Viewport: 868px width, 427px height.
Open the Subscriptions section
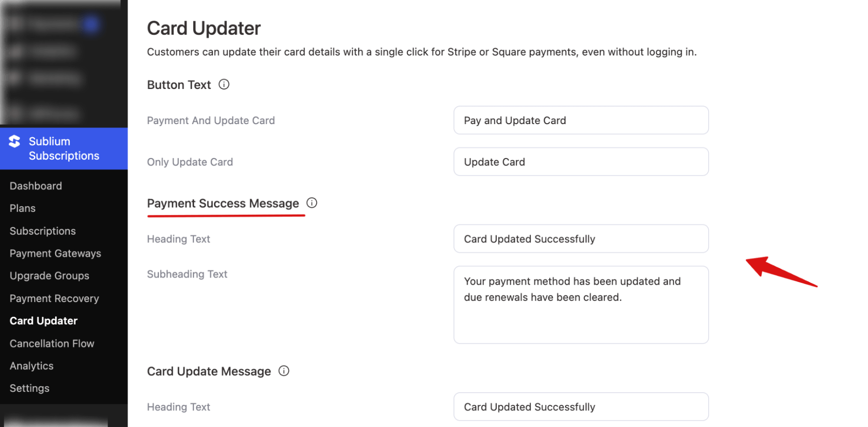point(43,231)
